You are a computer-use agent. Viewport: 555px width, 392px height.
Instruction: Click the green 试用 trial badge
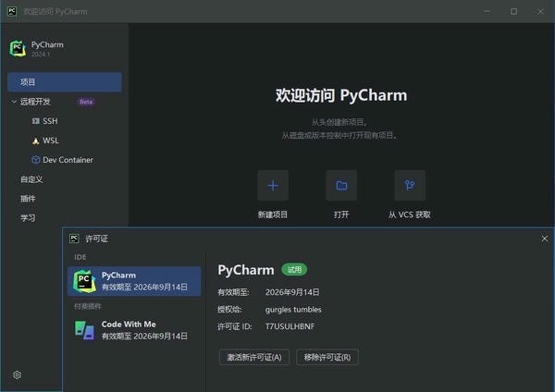294,270
